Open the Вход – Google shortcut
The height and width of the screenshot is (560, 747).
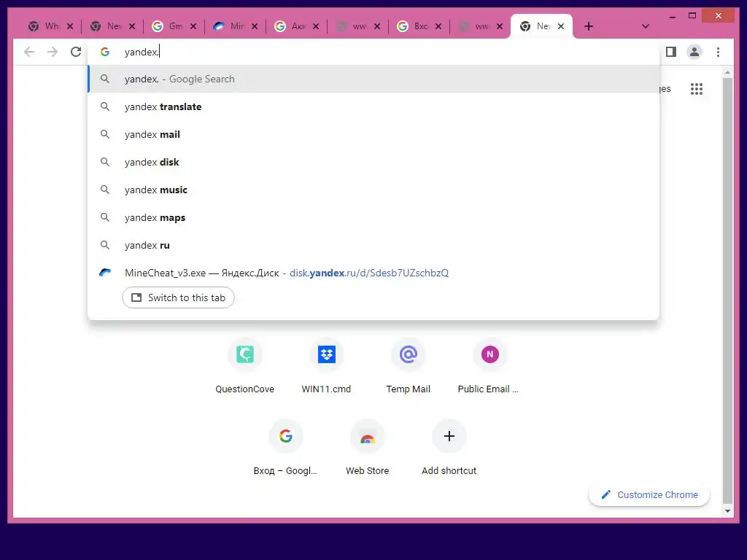pyautogui.click(x=285, y=448)
